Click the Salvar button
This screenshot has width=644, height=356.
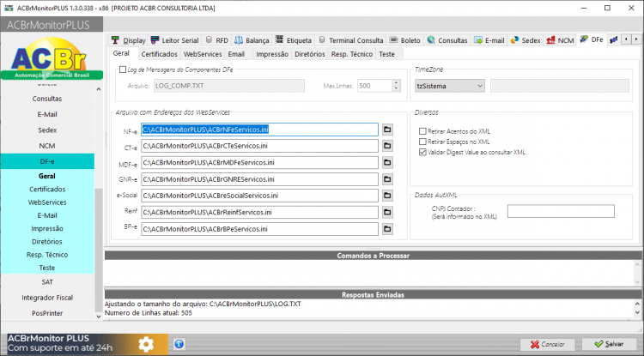(610, 344)
